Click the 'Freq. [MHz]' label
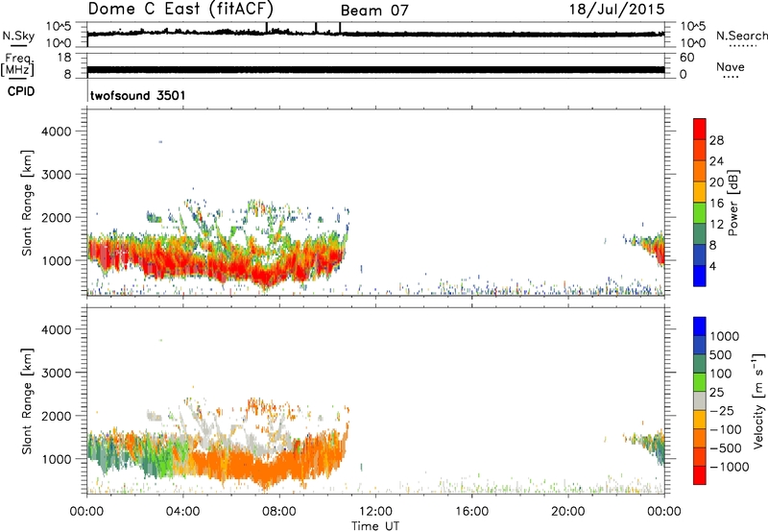This screenshot has height=532, width=768. [x=17, y=65]
